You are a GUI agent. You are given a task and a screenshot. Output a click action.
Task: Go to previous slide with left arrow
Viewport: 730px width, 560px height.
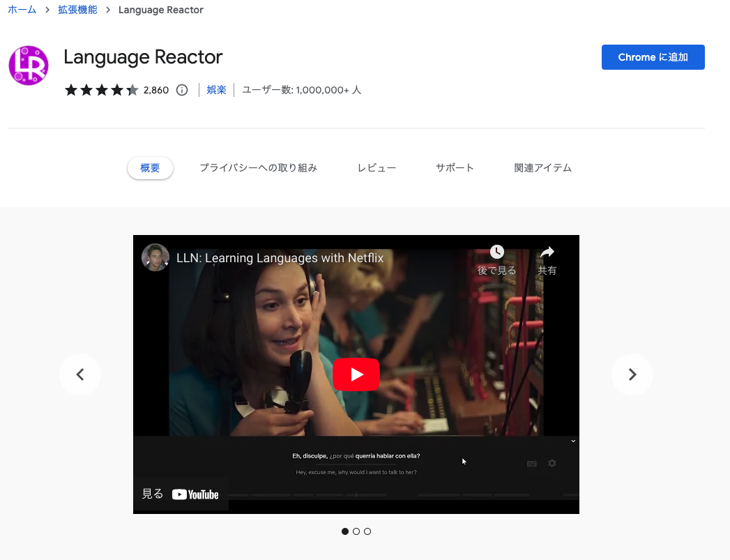click(80, 374)
